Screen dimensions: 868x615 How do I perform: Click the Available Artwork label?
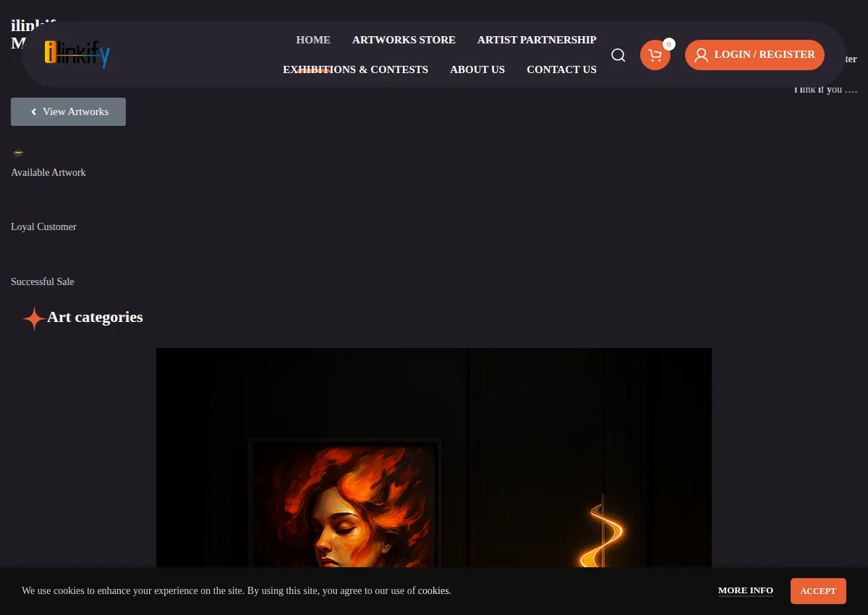(48, 172)
